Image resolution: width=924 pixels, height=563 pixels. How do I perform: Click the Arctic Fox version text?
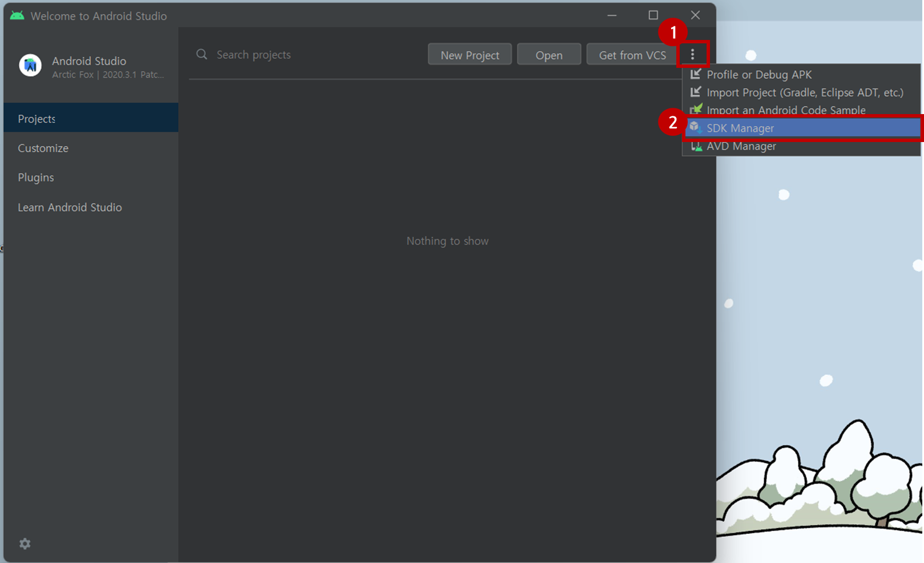click(x=108, y=75)
